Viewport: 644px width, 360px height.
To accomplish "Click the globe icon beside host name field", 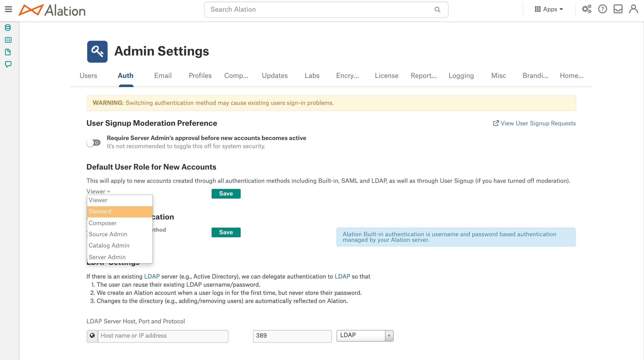I will coord(92,336).
